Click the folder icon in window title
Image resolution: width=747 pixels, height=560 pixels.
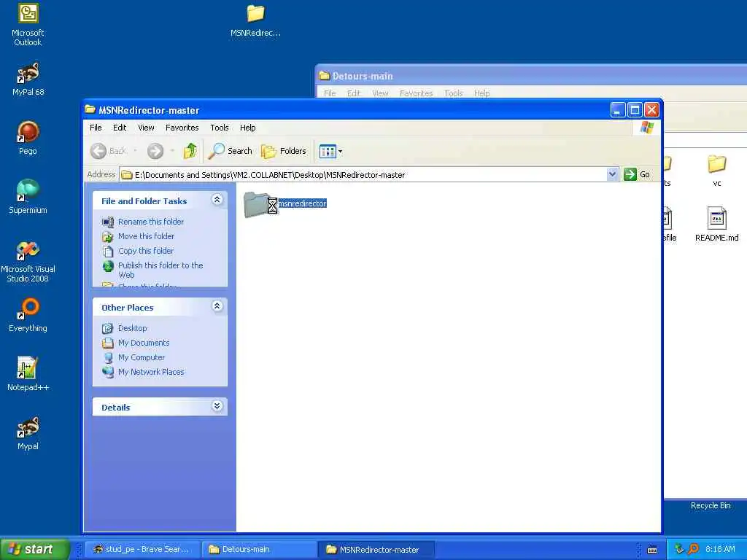(90, 109)
